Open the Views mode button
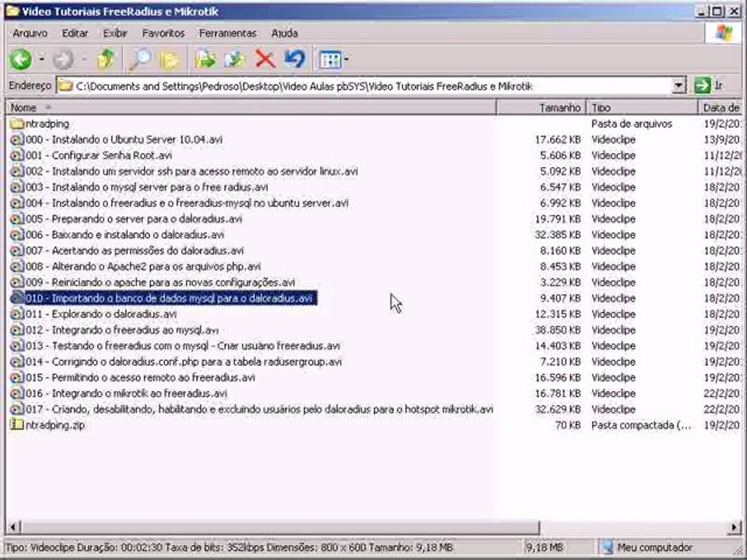 [x=331, y=60]
